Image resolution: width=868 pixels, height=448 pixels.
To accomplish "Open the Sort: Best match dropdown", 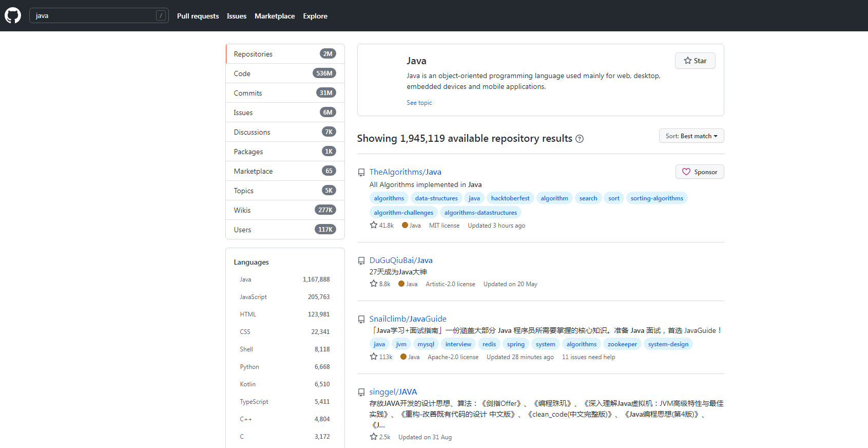I will (x=691, y=136).
